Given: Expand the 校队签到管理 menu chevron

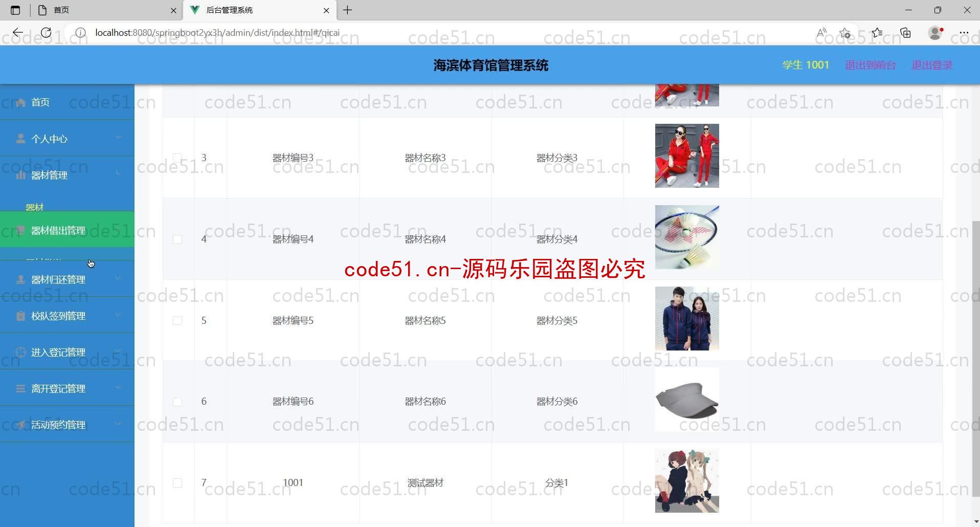Looking at the screenshot, I should point(118,315).
